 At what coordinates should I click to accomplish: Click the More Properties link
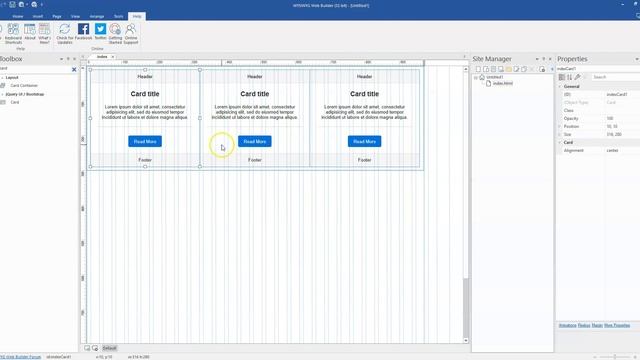pyautogui.click(x=617, y=325)
